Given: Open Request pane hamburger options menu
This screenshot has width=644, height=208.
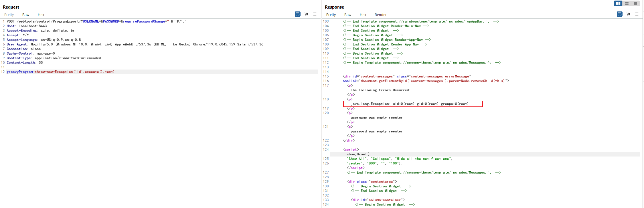Looking at the screenshot, I should 315,14.
